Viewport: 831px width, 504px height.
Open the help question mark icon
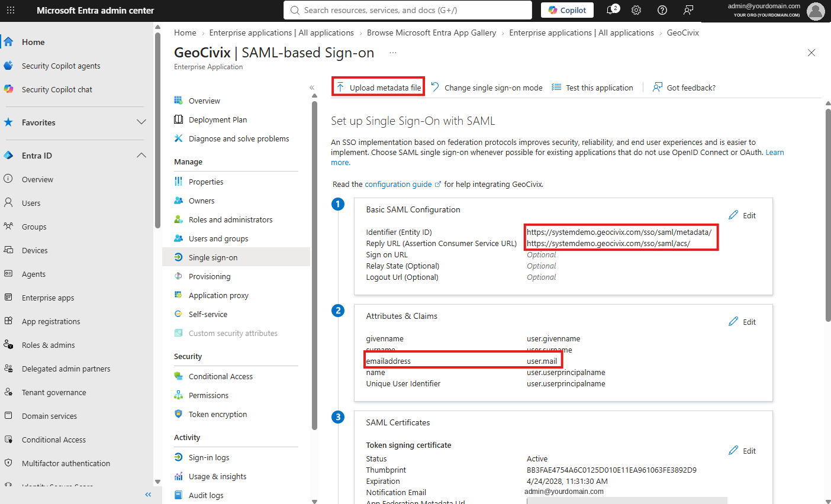coord(662,10)
